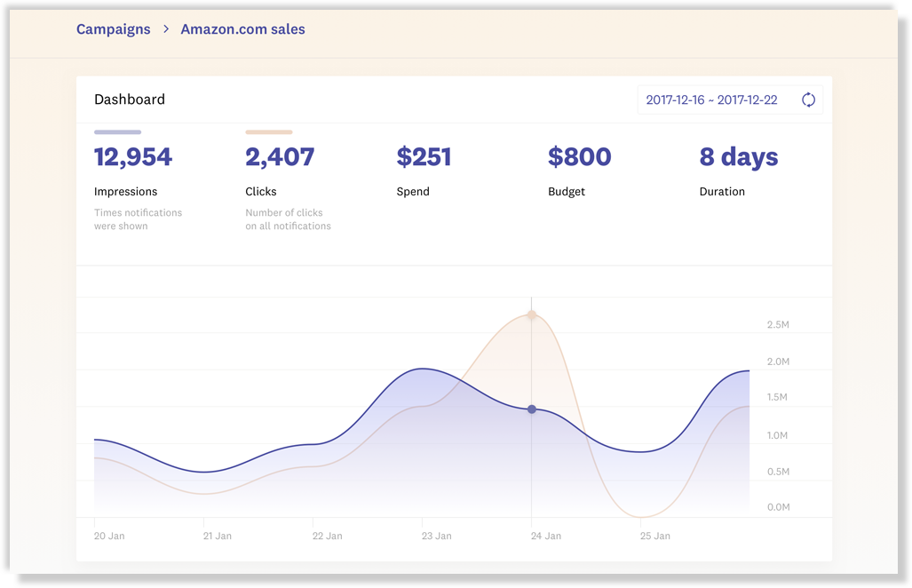Image resolution: width=912 pixels, height=588 pixels.
Task: Click the 23 Jan axis label
Action: [436, 536]
